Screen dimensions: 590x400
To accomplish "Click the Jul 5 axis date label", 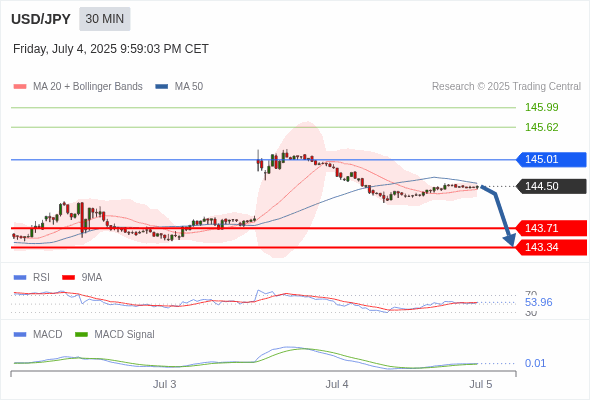I will (481, 384).
